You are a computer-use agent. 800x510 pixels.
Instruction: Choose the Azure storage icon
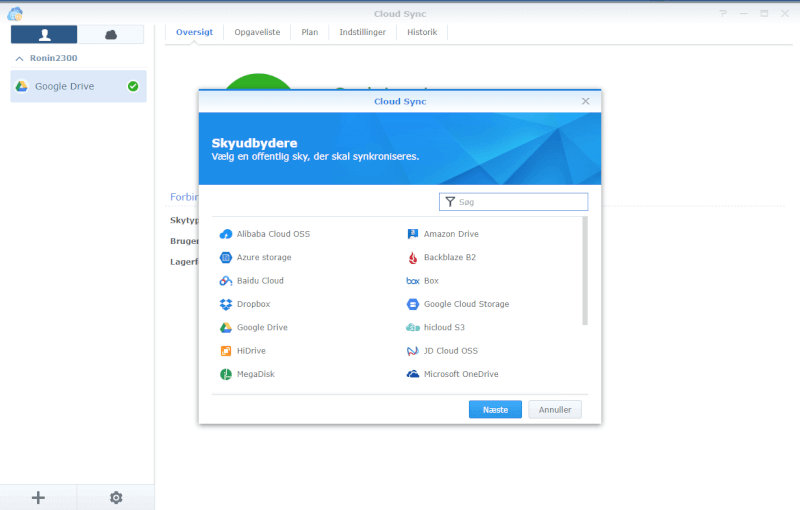pos(226,258)
